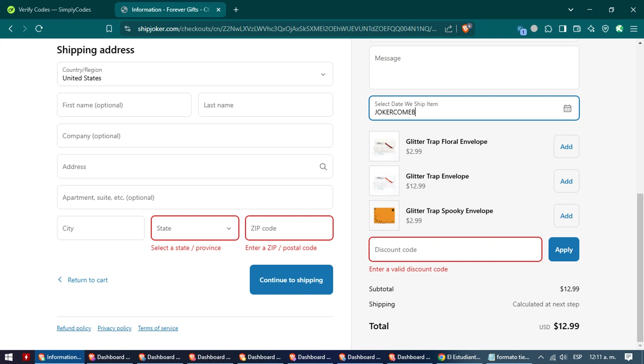Add Glitter Trap Floral Envelope
Viewport: 644px width, 364px height.
tap(566, 147)
